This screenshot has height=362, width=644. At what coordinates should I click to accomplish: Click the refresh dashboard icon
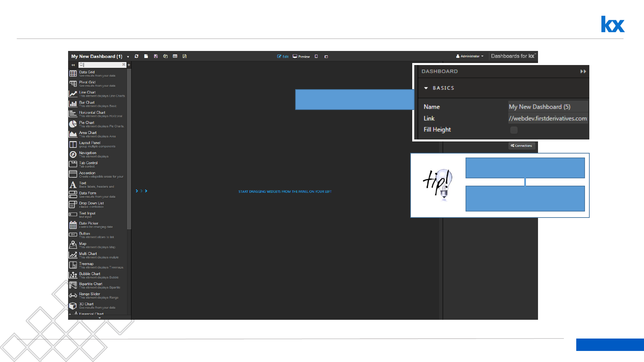pyautogui.click(x=137, y=56)
